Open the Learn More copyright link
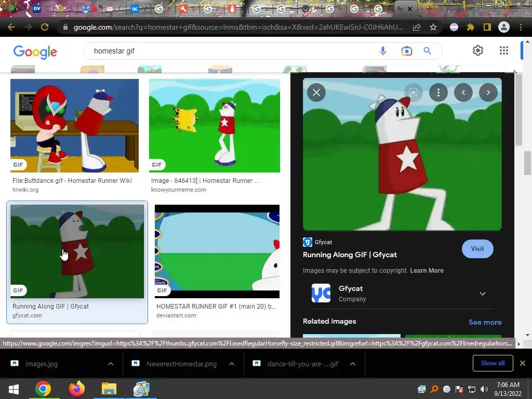Screen dimensions: 532x399 427,270
